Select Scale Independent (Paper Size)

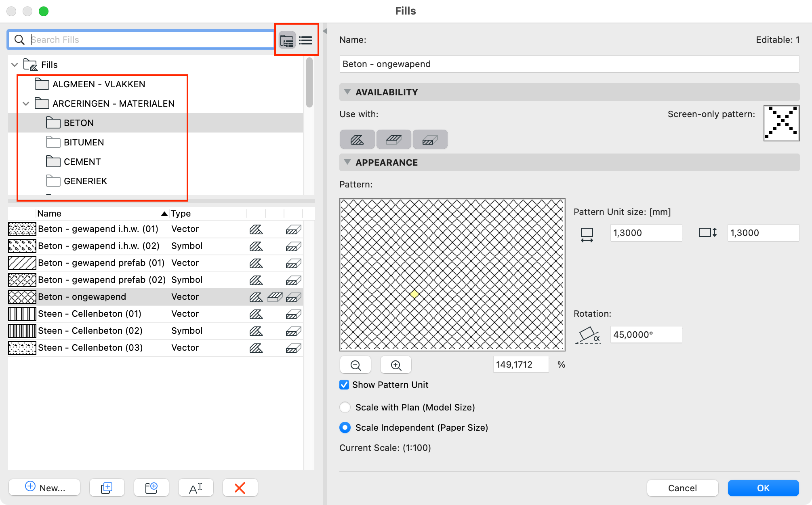point(345,427)
